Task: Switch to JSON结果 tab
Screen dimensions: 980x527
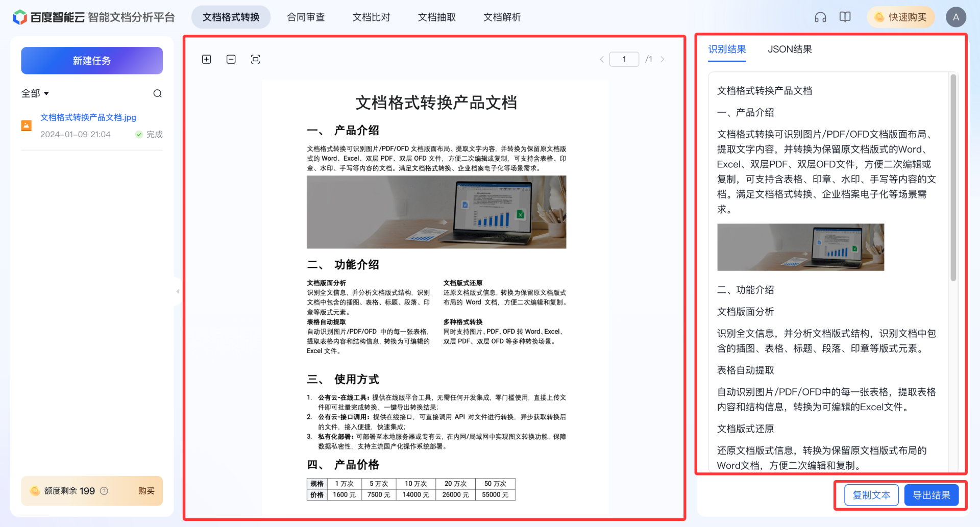Action: [x=790, y=49]
